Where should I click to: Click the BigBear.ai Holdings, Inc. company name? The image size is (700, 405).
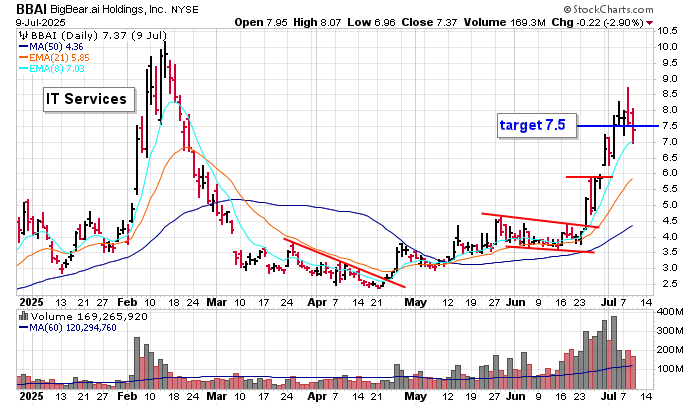click(x=108, y=9)
